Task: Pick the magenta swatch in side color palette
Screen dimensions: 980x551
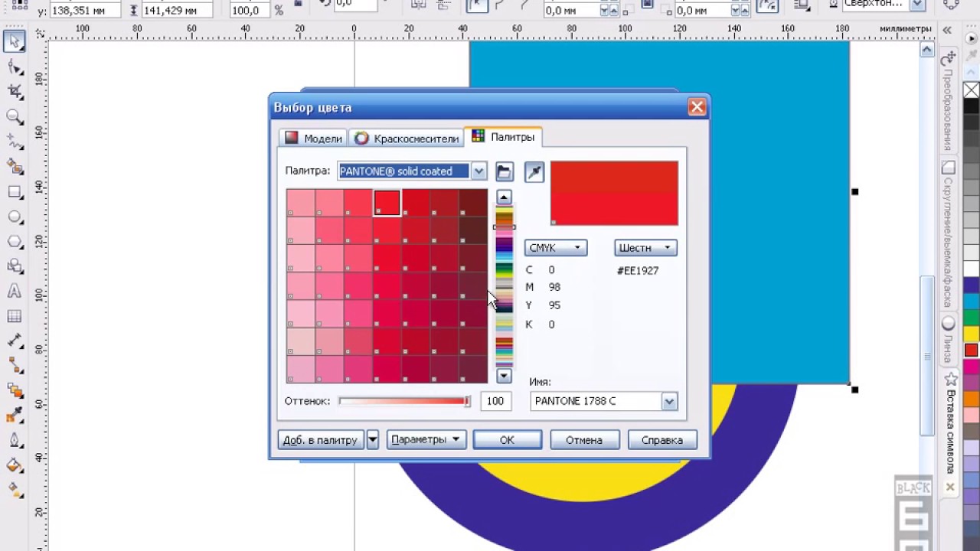Action: (971, 366)
